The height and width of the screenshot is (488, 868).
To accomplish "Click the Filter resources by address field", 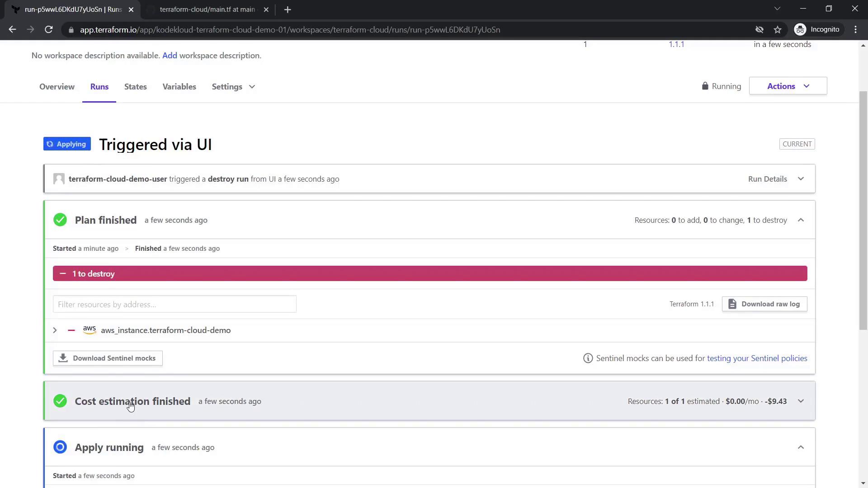I will (175, 305).
